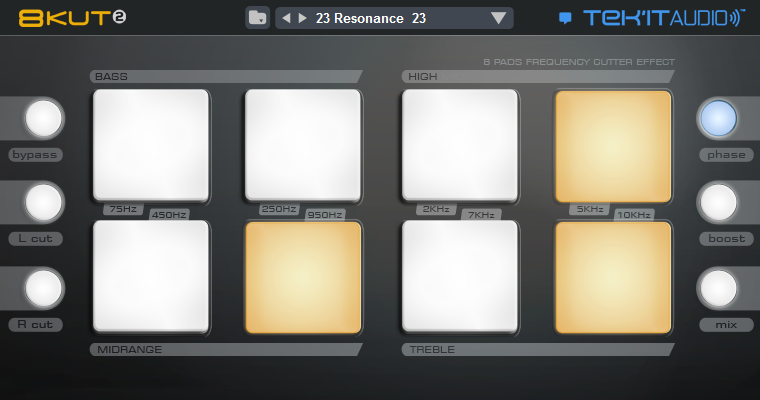The width and height of the screenshot is (760, 400).
Task: Click the HIGH section header
Action: 538,77
